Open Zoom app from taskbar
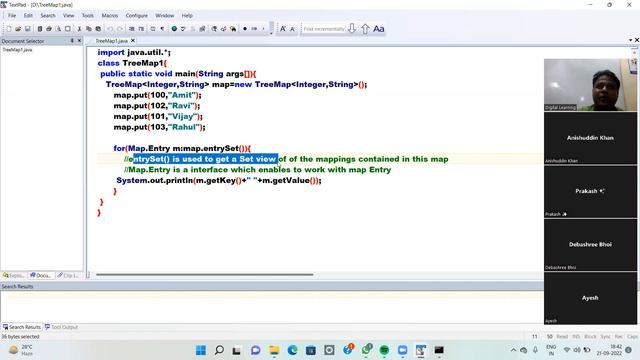This screenshot has width=640, height=360. (402, 350)
